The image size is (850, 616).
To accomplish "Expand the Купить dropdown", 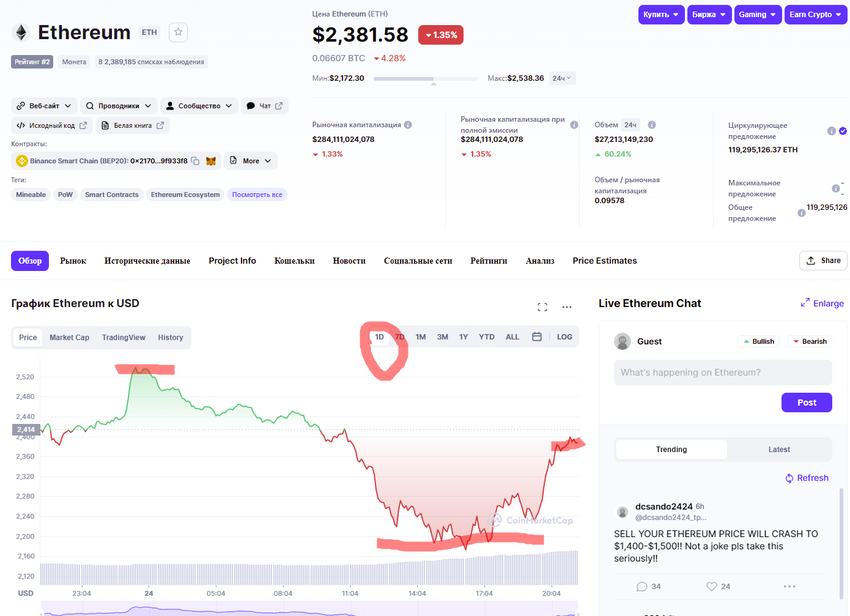I will [661, 15].
